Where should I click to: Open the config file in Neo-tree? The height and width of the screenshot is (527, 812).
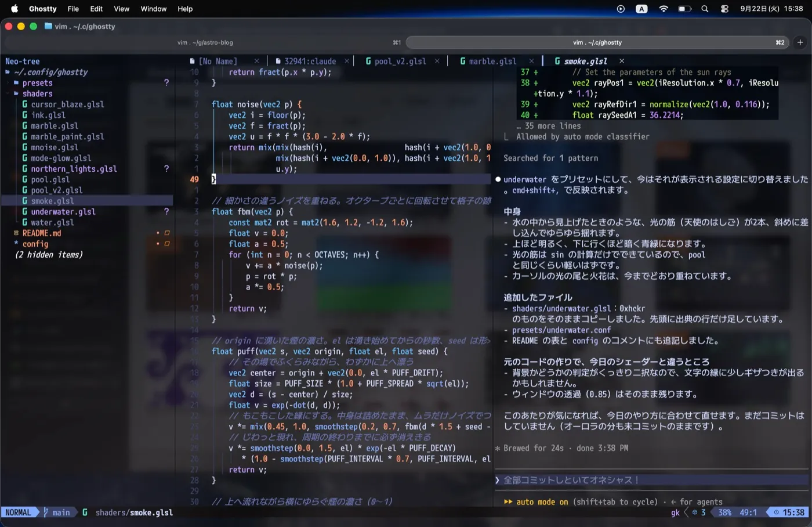pyautogui.click(x=35, y=244)
